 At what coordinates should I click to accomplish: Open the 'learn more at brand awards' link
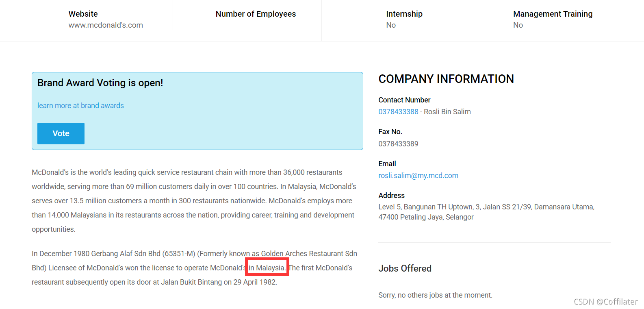click(80, 106)
